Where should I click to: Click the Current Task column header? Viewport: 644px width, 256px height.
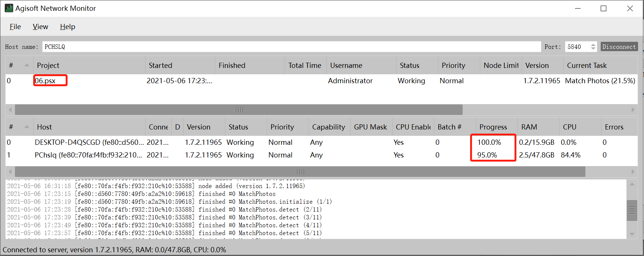[x=600, y=65]
